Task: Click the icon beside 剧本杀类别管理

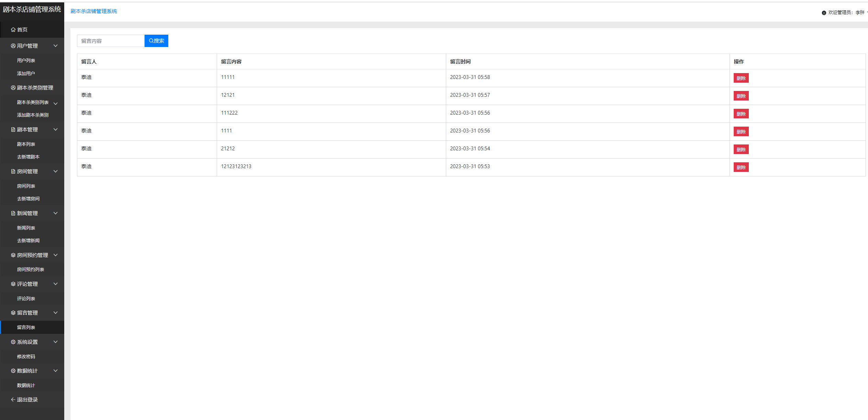Action: pyautogui.click(x=13, y=88)
